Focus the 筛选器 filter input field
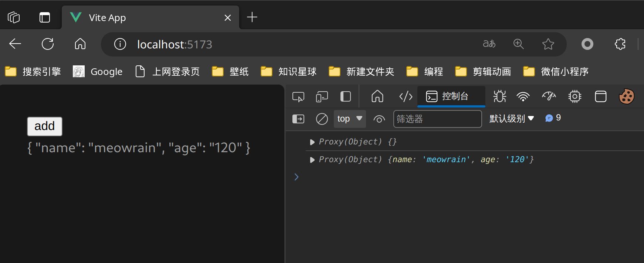This screenshot has height=263, width=644. point(437,119)
